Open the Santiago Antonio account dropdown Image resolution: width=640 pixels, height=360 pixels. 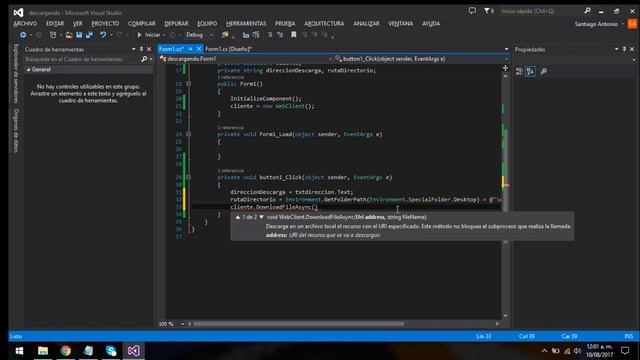599,24
